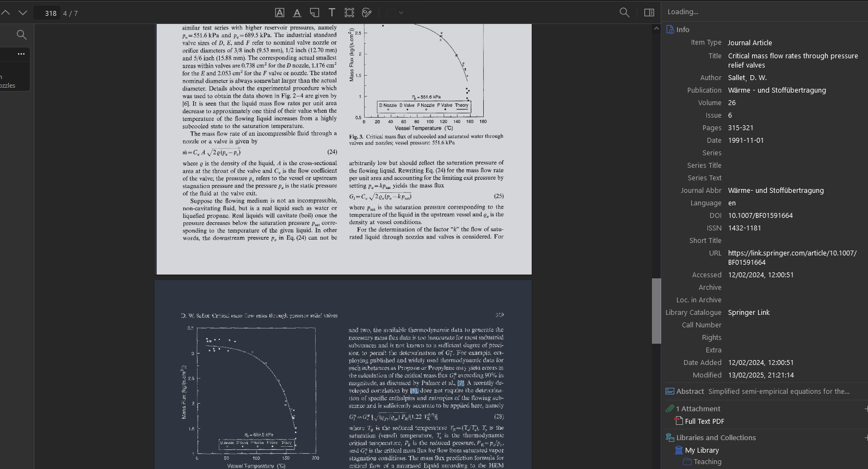The width and height of the screenshot is (868, 469).
Task: Open the Full Text PDF attachment
Action: 704,422
